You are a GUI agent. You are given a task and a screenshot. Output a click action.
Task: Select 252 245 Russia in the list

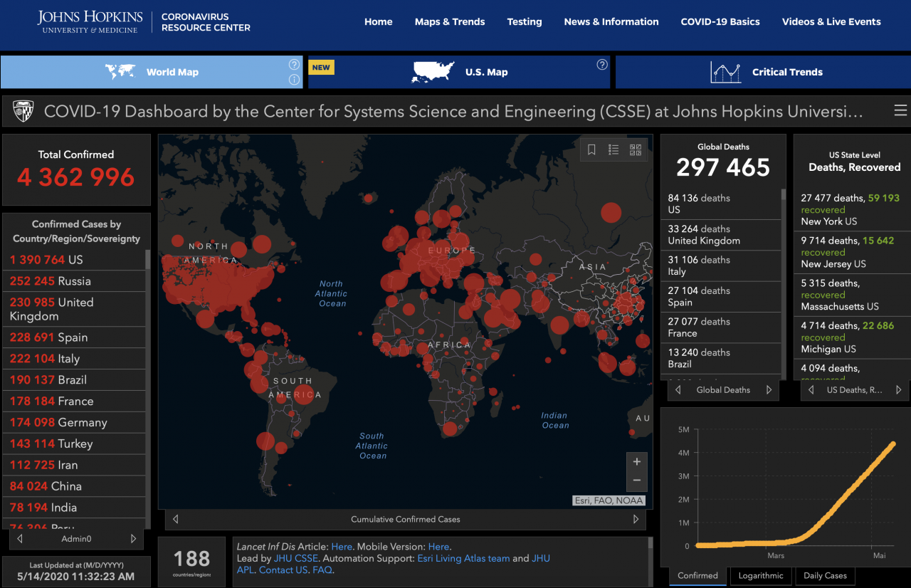coord(74,281)
